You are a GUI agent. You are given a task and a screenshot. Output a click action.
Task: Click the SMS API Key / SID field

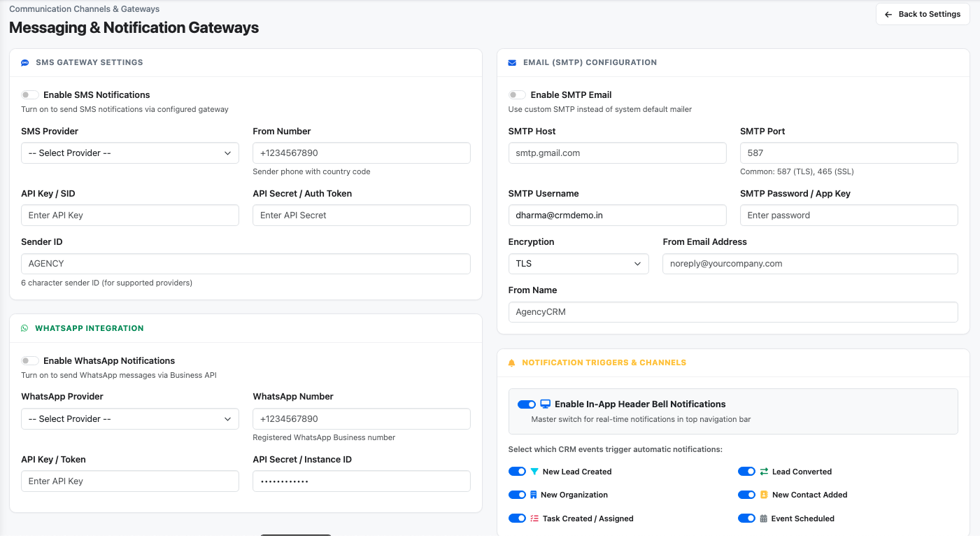coord(130,216)
